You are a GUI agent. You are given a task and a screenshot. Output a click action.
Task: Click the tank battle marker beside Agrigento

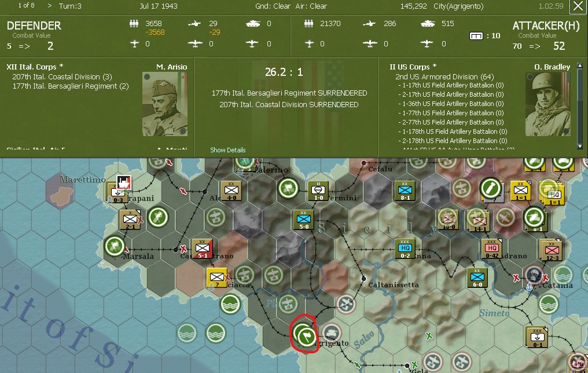332,333
